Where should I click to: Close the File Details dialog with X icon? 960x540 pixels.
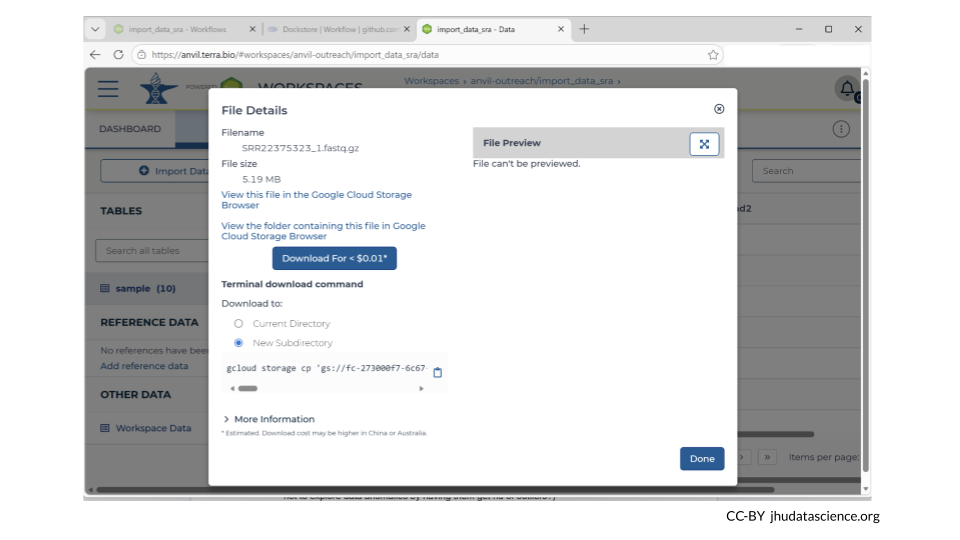coord(719,109)
